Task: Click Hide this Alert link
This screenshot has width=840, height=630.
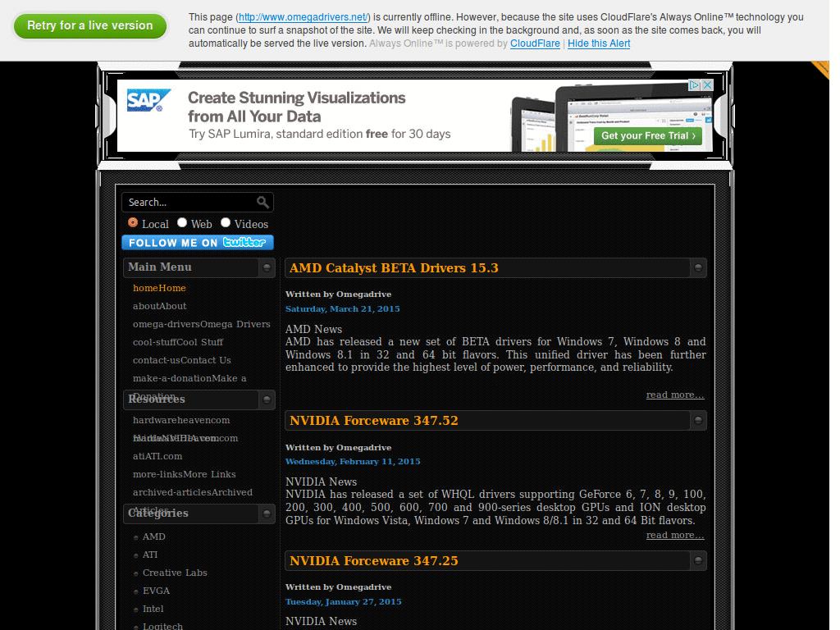Action: pyautogui.click(x=598, y=43)
